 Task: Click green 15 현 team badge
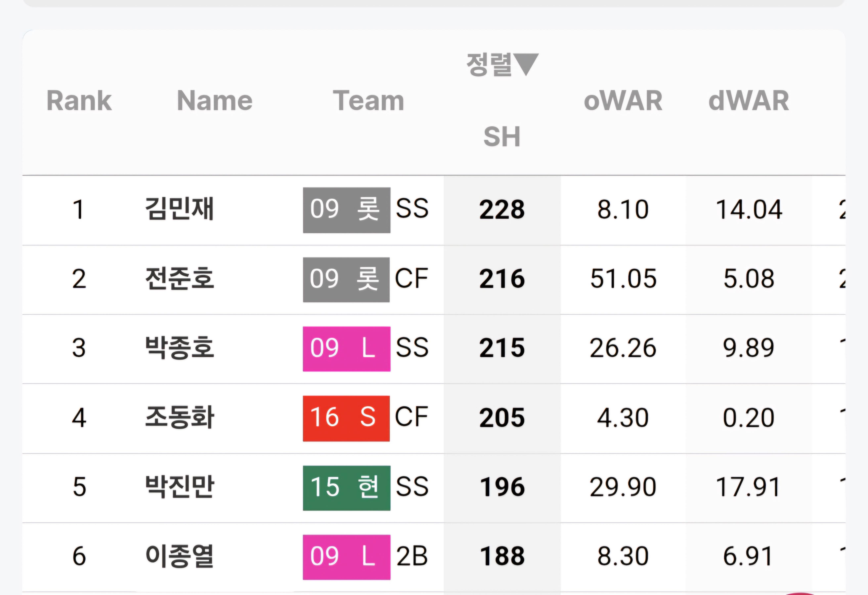coord(346,488)
